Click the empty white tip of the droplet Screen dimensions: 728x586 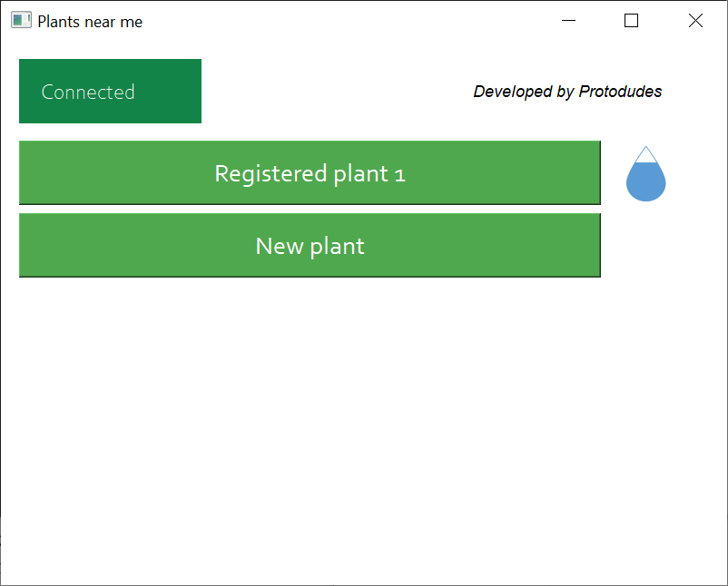(645, 156)
